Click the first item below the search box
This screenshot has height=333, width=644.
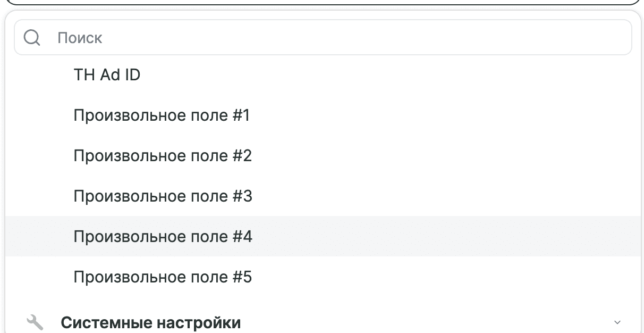(107, 74)
